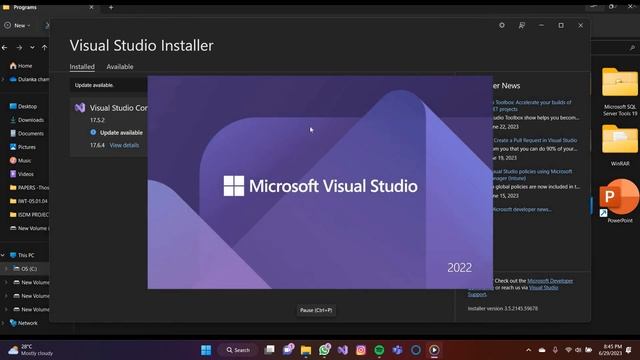640x360 pixels.
Task: Open Home in File Explorer sidebar
Action: (x=21, y=66)
